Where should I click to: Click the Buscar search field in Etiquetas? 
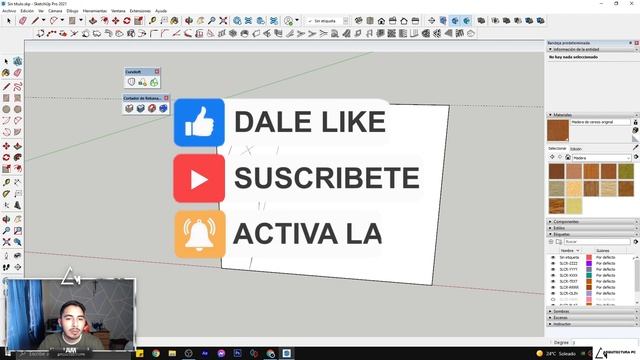point(597,242)
